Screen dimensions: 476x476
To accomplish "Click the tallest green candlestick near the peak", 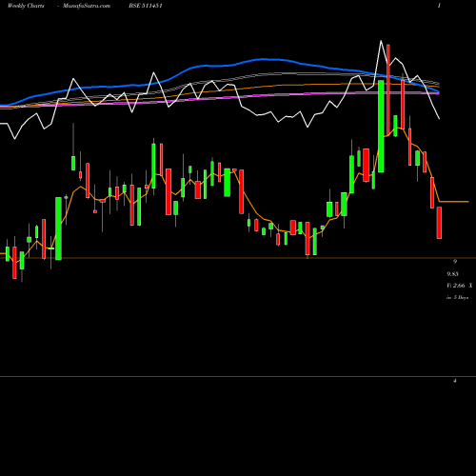I will click(381, 127).
